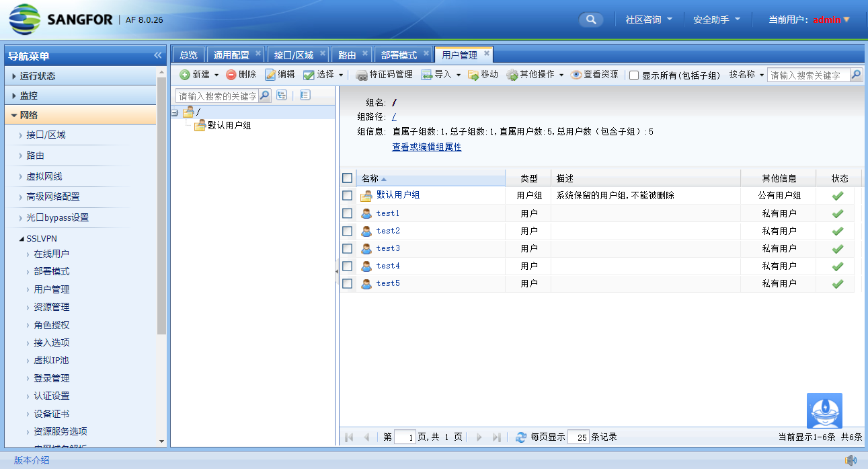Screen dimensions: 868x469
Task: Click the magnifier search button in header
Action: pos(590,20)
